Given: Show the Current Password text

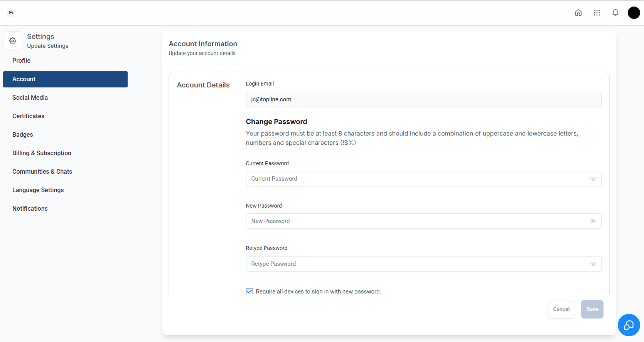Looking at the screenshot, I should tap(593, 179).
